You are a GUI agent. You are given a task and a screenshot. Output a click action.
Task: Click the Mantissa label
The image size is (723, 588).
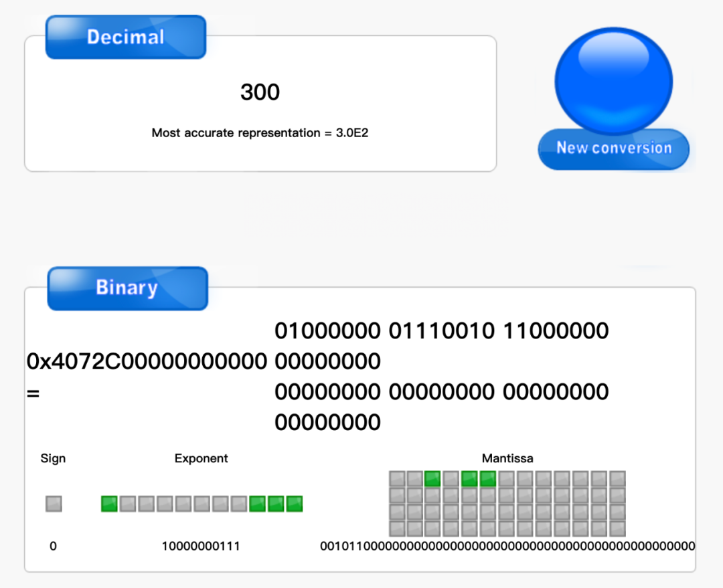[x=507, y=458]
